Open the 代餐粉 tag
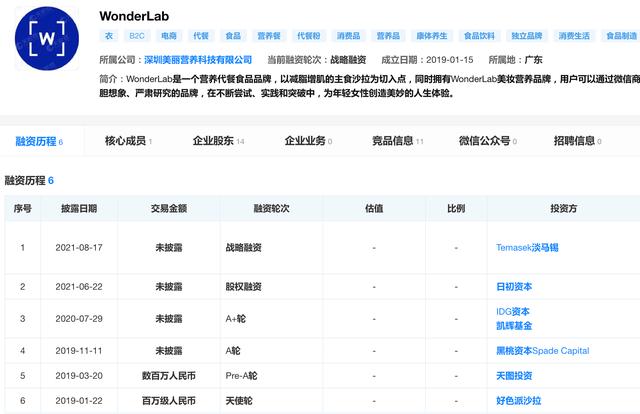The height and width of the screenshot is (414, 640). 309,36
